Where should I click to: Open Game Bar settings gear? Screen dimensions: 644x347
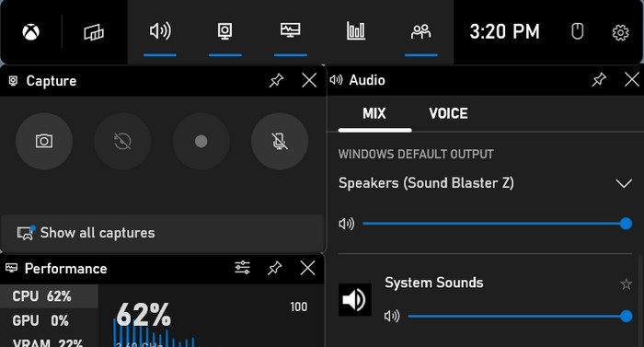click(620, 32)
